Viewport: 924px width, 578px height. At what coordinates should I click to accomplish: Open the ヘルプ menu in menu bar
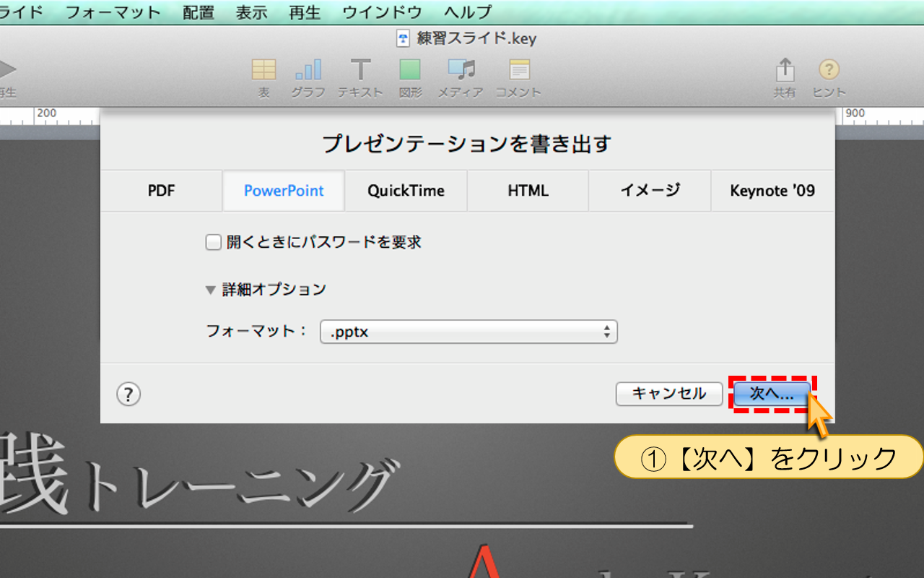(468, 12)
